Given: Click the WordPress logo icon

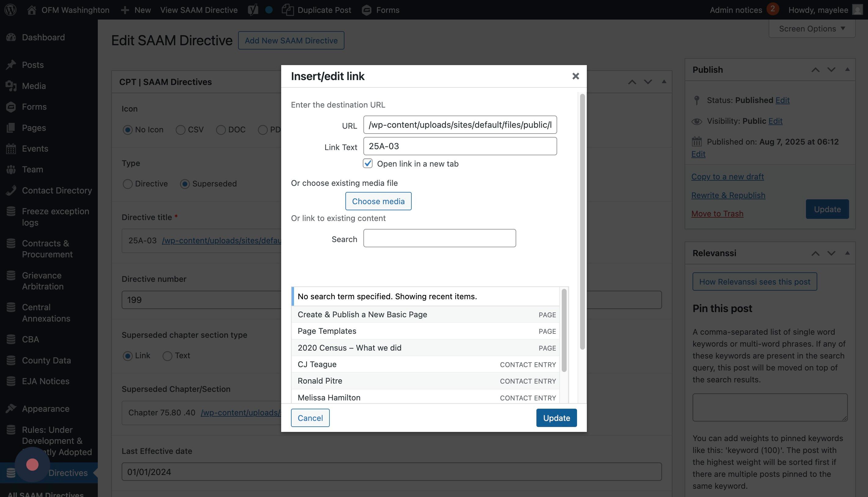Looking at the screenshot, I should pos(11,10).
